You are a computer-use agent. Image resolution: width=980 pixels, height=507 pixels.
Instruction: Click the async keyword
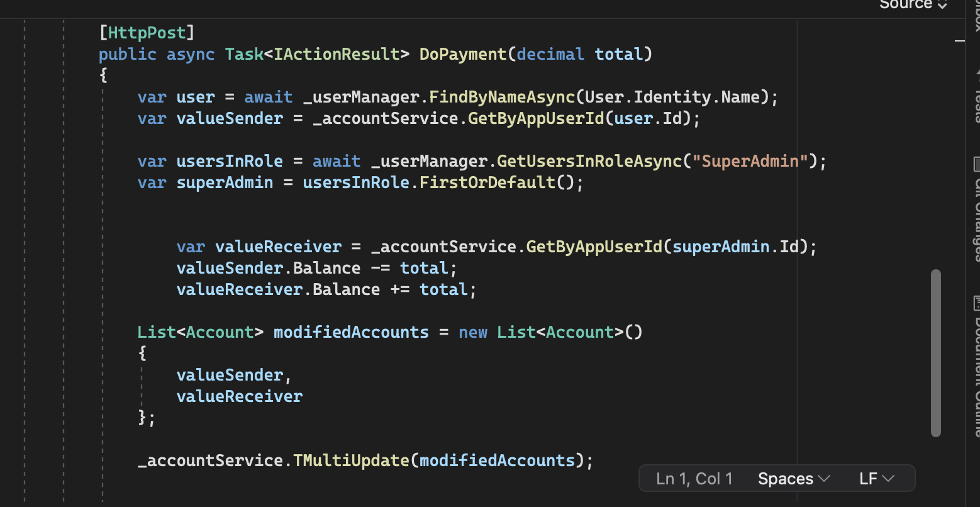click(x=191, y=54)
